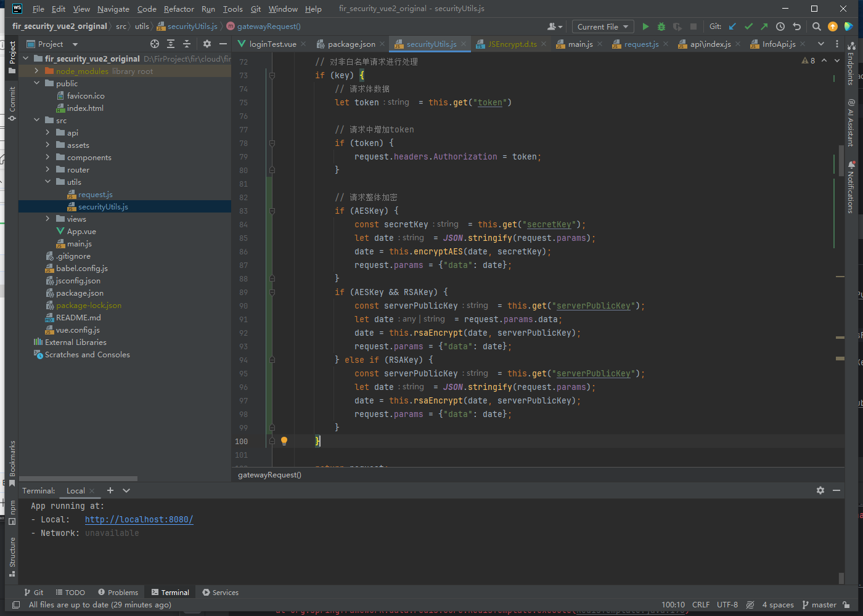Toggle tool window bars icon at status bar left
Viewport: 863px width, 616px height.
pyautogui.click(x=16, y=605)
